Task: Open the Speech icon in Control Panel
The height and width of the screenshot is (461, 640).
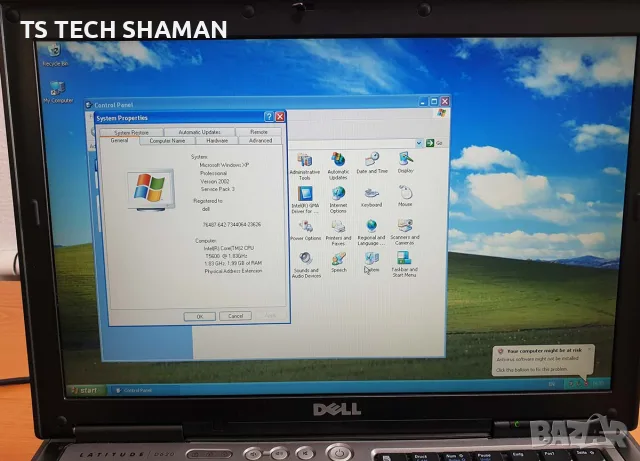Action: coord(339,263)
